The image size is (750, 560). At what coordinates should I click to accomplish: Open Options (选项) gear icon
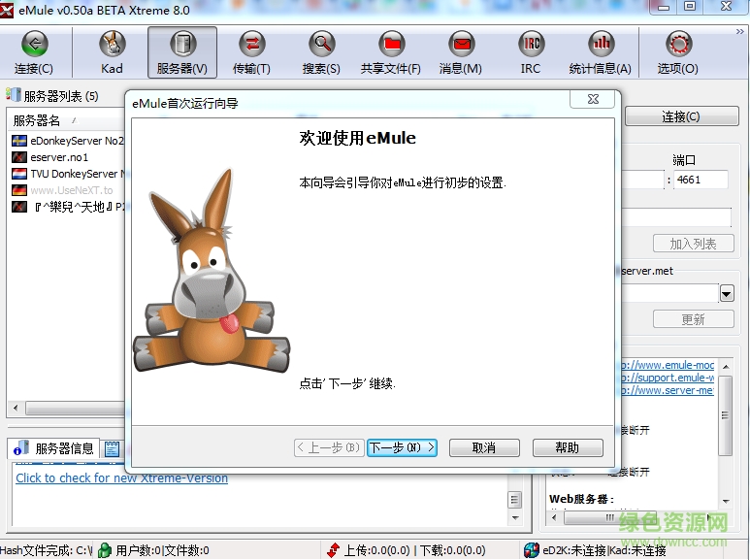678,44
